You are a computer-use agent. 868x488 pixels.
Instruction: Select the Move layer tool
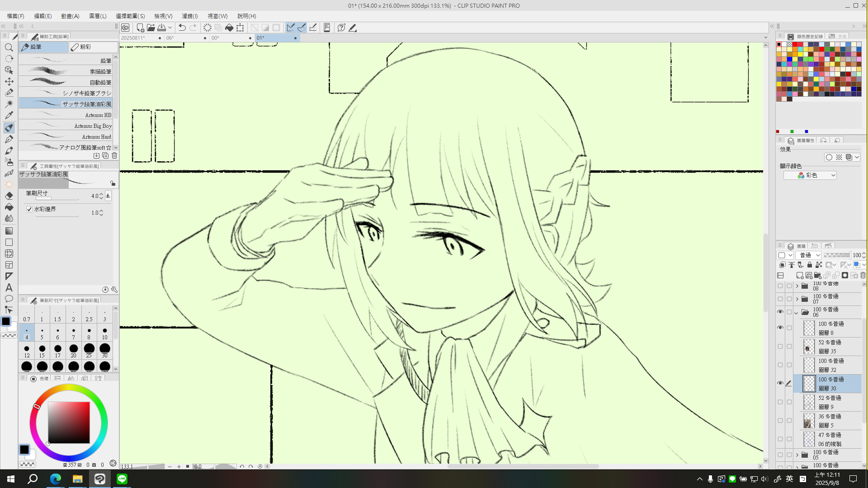[x=9, y=81]
